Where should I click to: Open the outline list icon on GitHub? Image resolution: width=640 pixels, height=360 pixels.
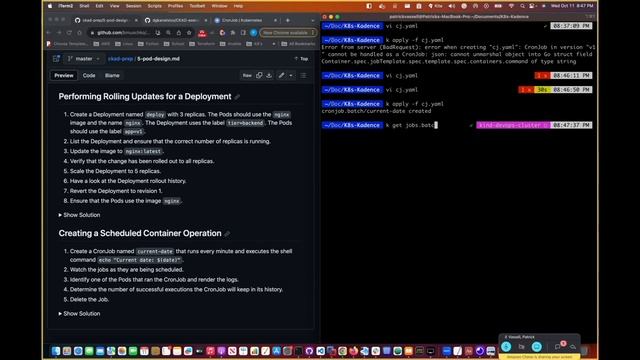tap(303, 76)
